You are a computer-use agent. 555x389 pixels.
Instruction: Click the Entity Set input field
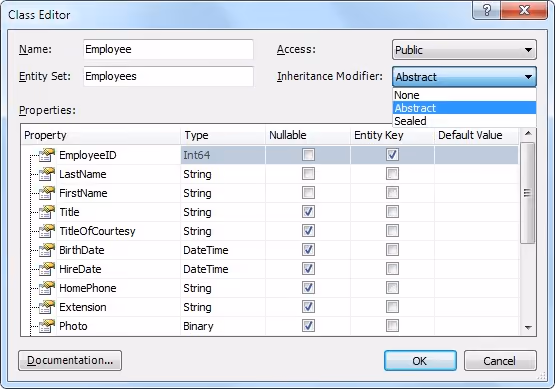point(168,76)
